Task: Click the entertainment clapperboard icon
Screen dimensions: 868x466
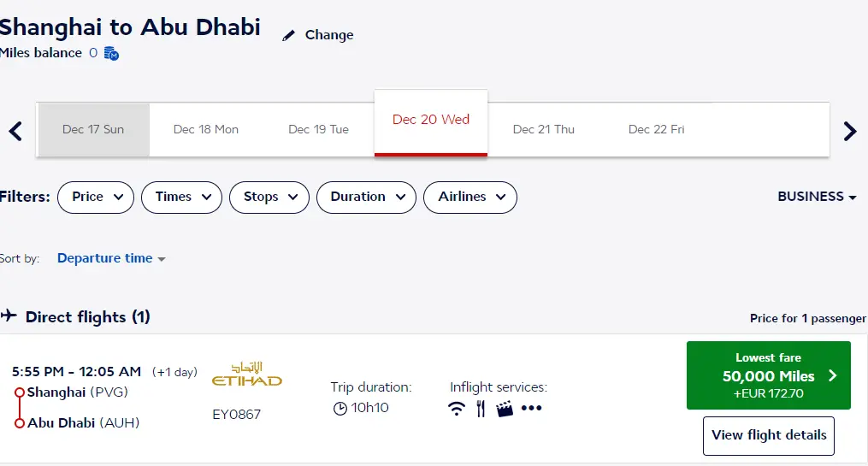Action: coord(505,409)
